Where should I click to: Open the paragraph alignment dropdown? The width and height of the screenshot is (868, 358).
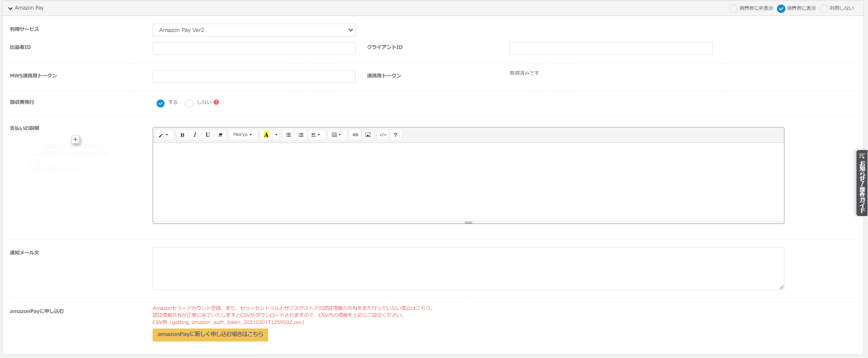316,135
